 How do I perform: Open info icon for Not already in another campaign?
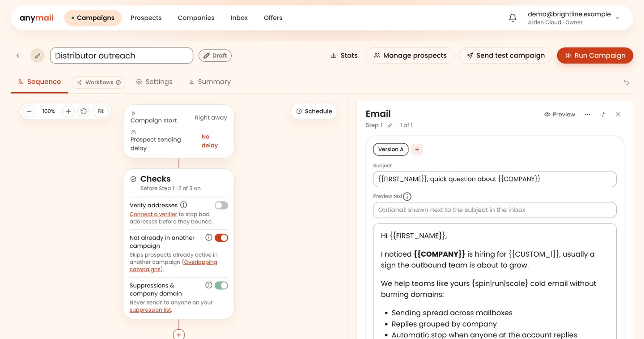click(x=209, y=238)
